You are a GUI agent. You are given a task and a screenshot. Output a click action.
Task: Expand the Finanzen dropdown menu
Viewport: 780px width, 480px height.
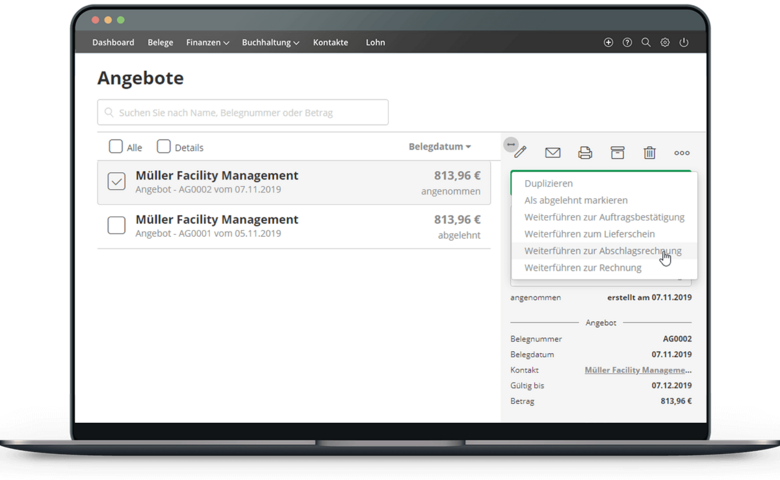(x=207, y=43)
